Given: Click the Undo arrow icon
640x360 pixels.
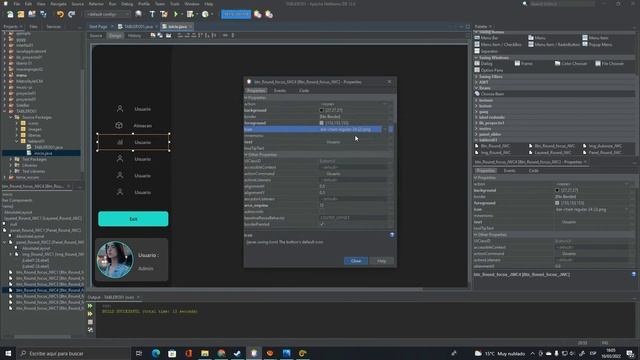Looking at the screenshot, I should coord(60,14).
